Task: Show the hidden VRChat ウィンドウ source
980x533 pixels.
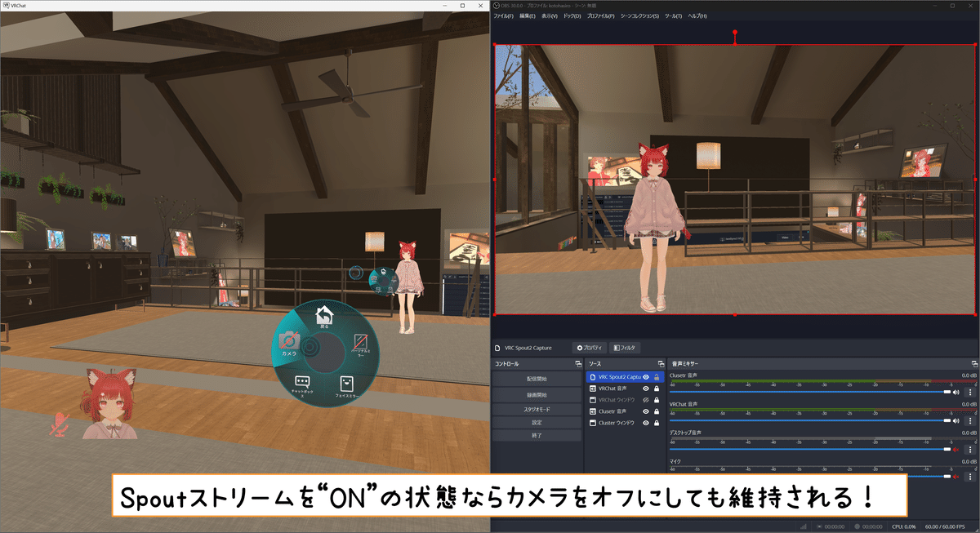Action: (645, 400)
